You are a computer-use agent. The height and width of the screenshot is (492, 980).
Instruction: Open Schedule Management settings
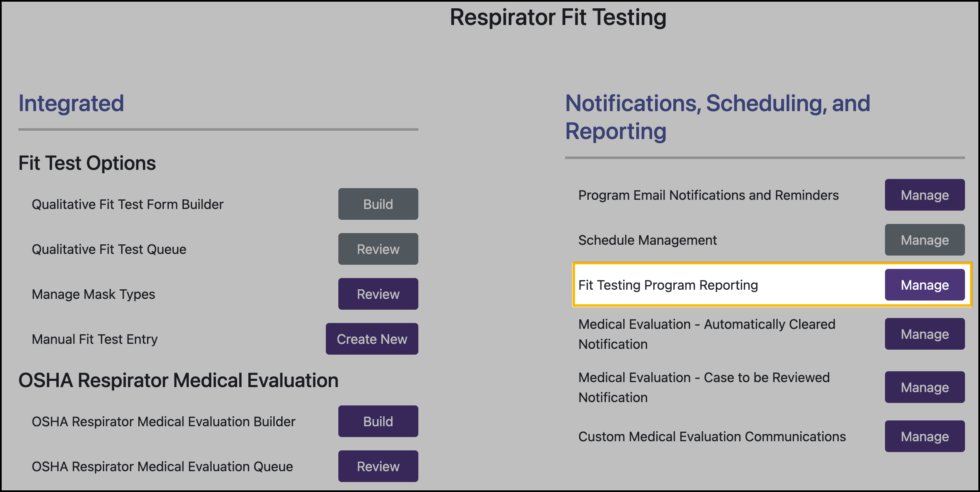point(925,240)
